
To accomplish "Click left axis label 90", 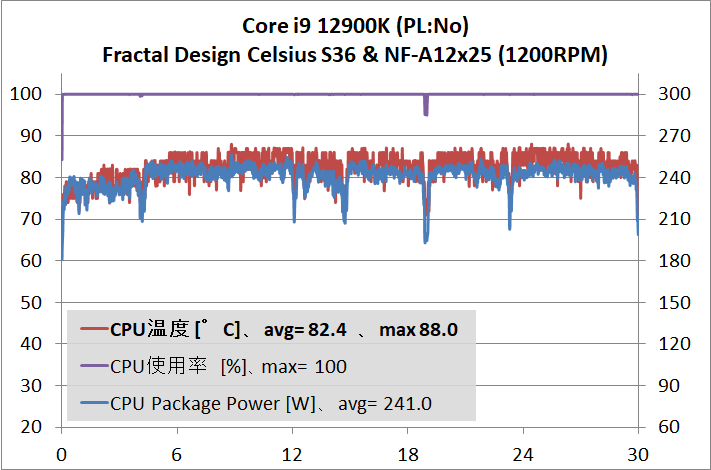I will coord(31,136).
